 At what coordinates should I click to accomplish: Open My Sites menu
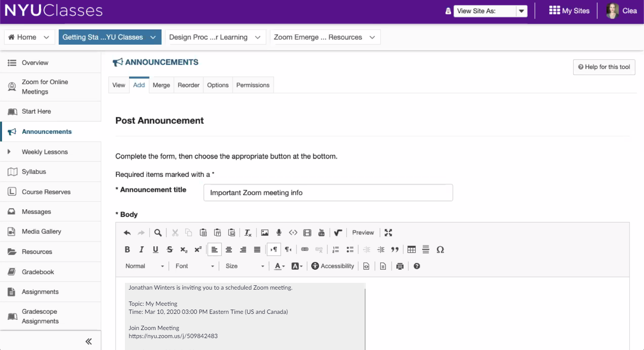(569, 11)
